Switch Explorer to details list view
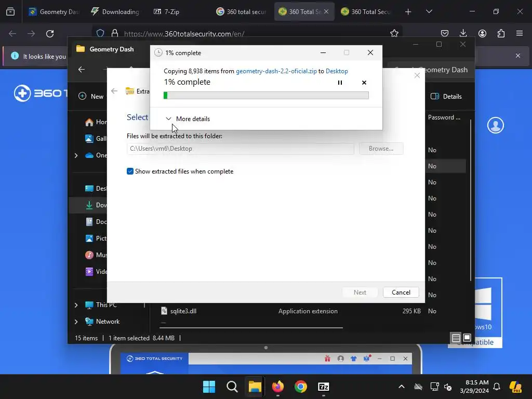Screen dimensions: 532x399 (x=456, y=338)
